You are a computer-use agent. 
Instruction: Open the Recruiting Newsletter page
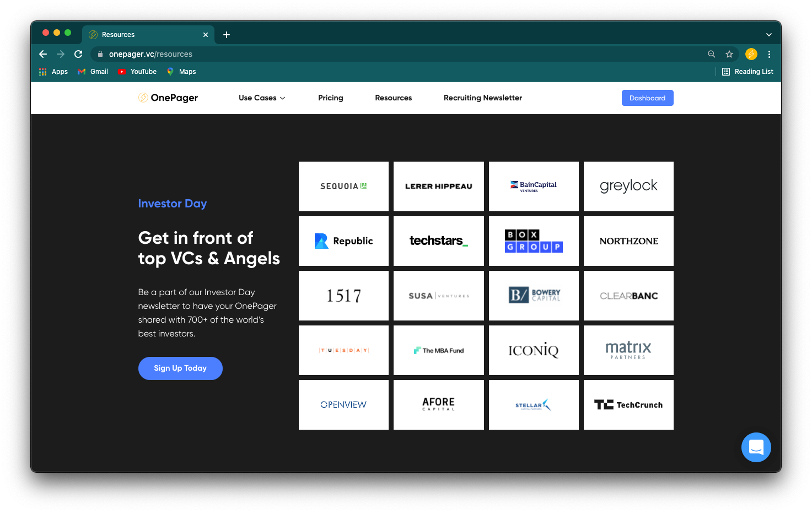[483, 98]
